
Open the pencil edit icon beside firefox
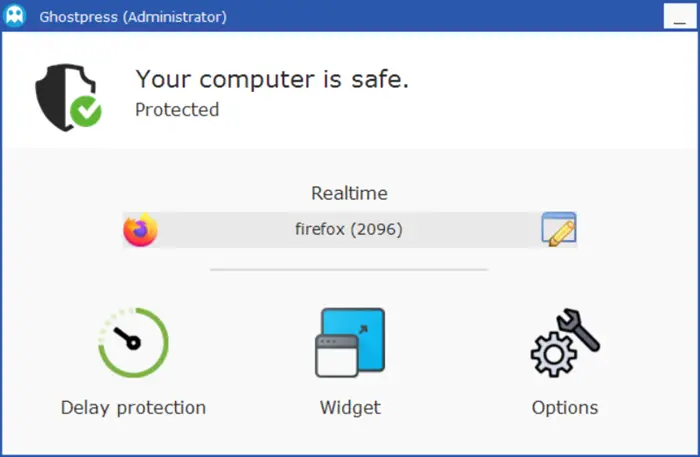(x=559, y=230)
